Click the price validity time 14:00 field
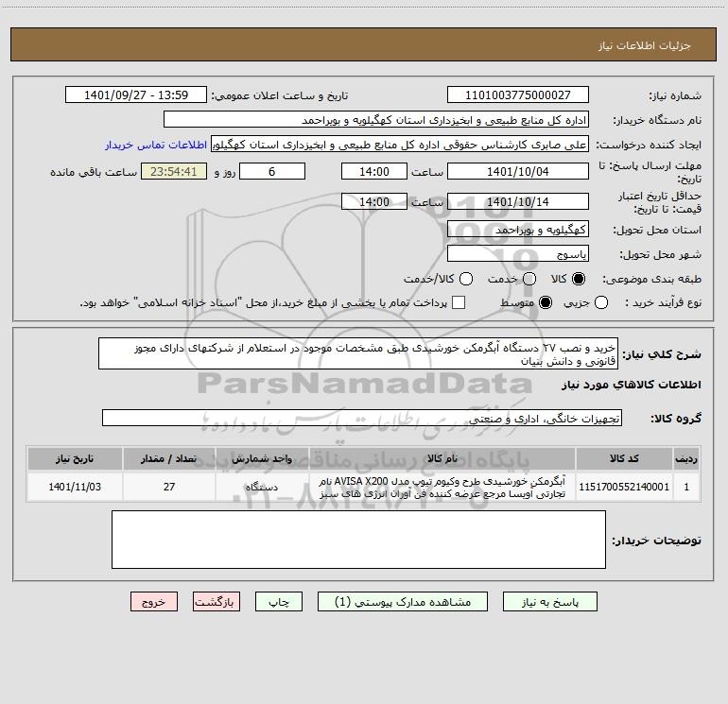 [x=374, y=201]
